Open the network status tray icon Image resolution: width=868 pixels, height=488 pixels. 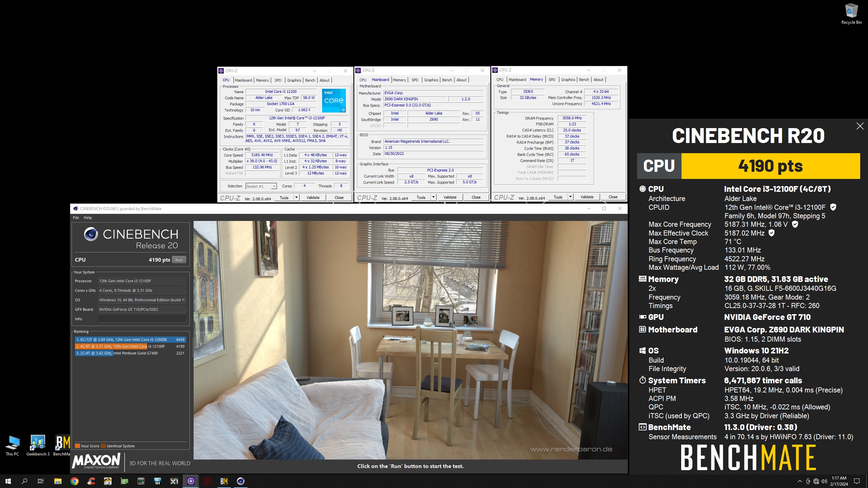(x=816, y=481)
